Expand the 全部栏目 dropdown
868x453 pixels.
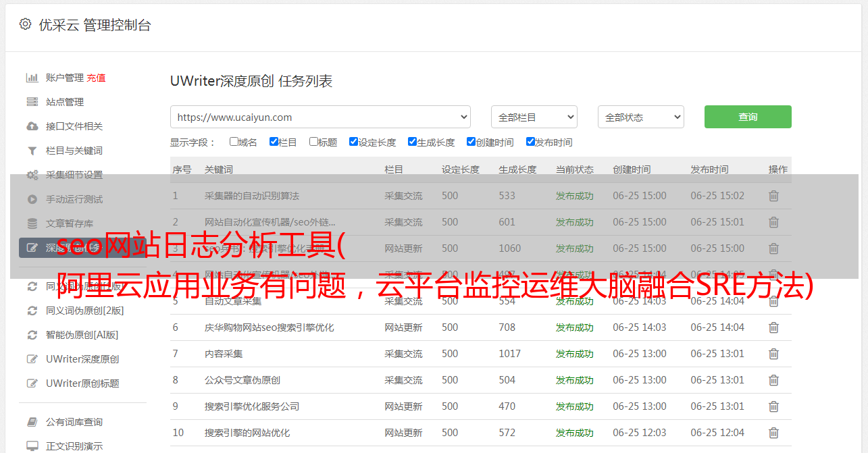coord(534,117)
